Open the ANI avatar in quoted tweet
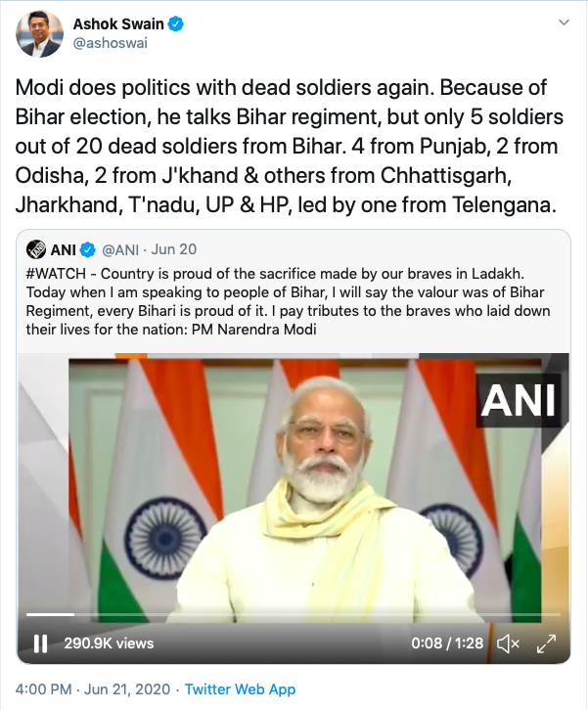 (x=37, y=249)
